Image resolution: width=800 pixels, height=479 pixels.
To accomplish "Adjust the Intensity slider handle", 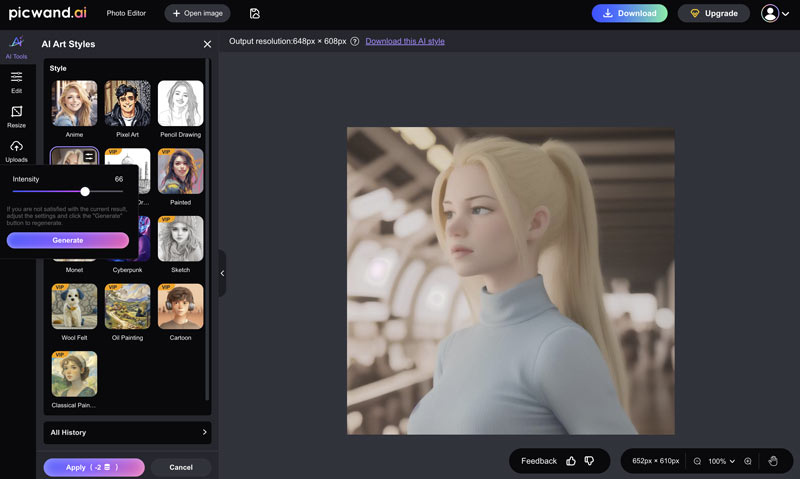I will [x=85, y=191].
